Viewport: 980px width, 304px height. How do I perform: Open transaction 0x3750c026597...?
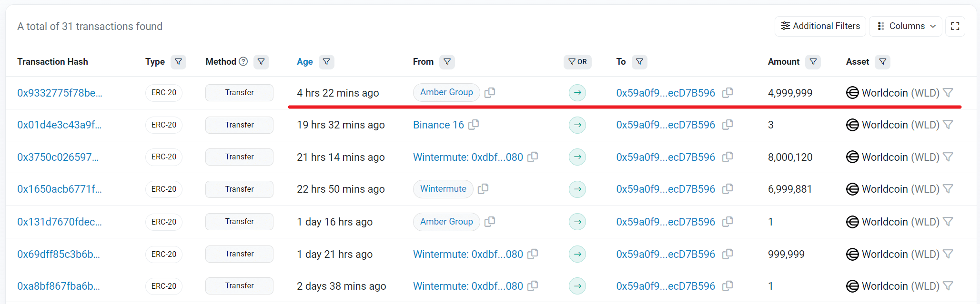click(x=58, y=157)
